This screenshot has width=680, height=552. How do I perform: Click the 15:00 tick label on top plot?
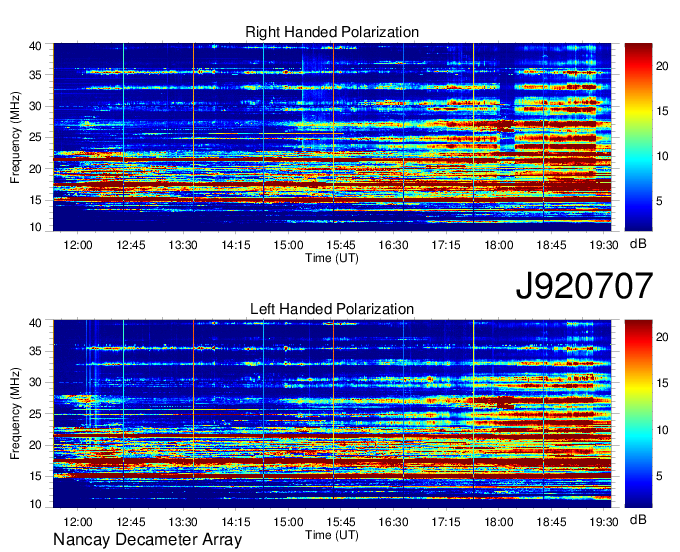coord(288,245)
